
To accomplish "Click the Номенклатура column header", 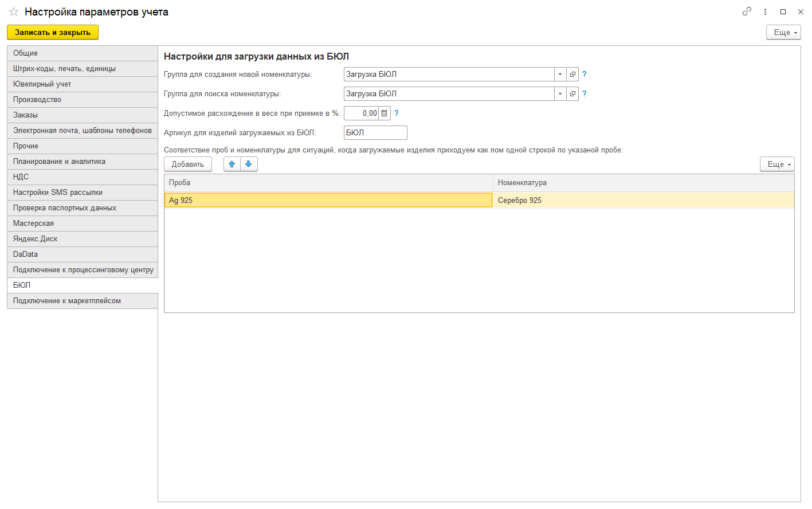I will 644,183.
